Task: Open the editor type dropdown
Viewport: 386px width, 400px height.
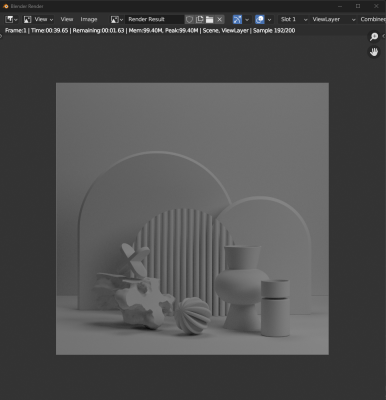Action: coord(11,19)
